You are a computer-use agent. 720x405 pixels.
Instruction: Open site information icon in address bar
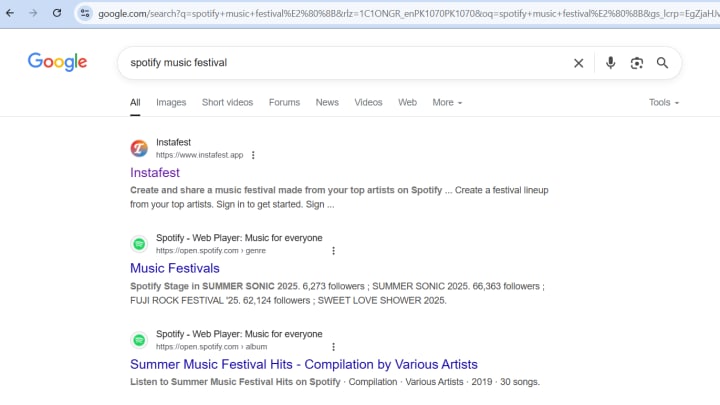[x=85, y=13]
